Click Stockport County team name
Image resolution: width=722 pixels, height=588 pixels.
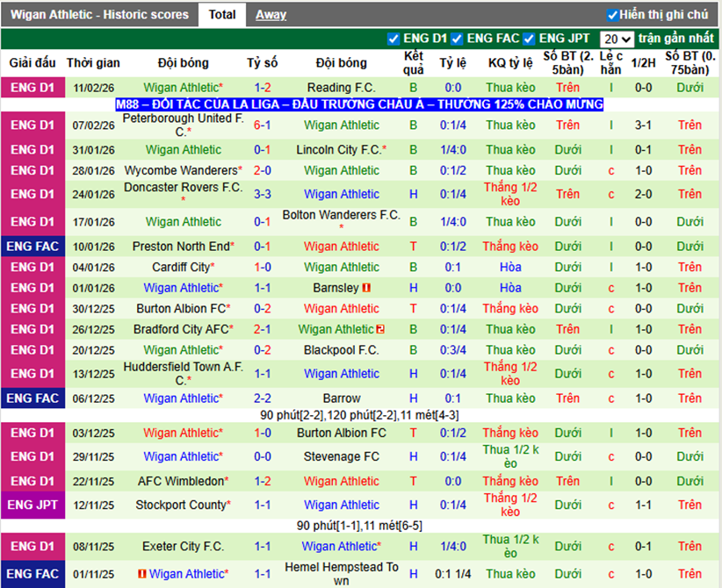(x=181, y=506)
